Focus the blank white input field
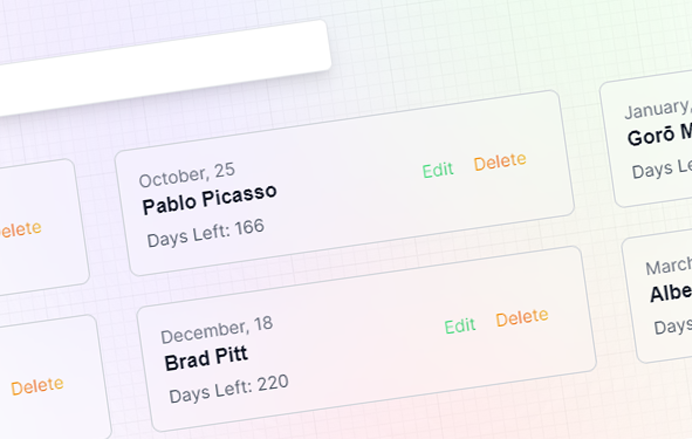This screenshot has width=692, height=439. 163,68
